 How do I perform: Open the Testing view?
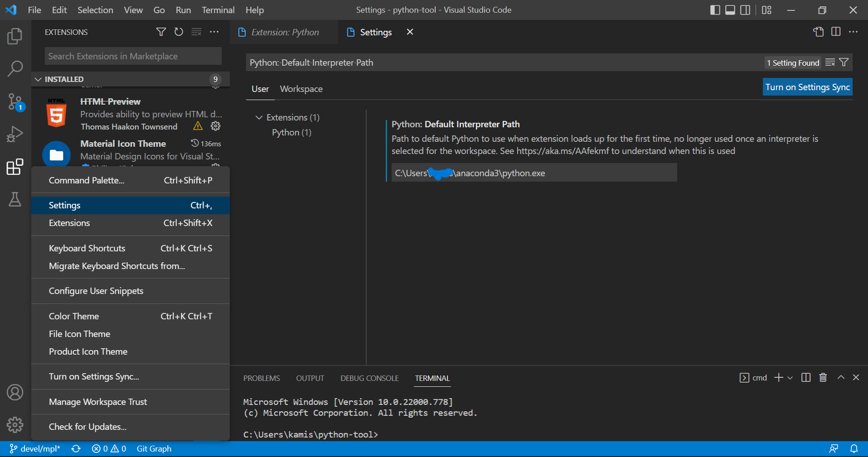(x=15, y=199)
